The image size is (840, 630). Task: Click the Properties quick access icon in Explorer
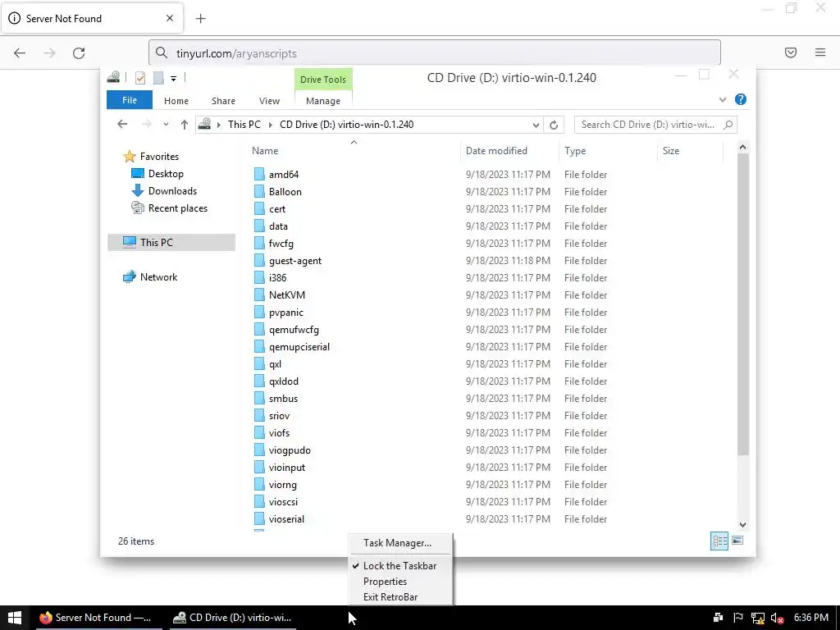pos(140,78)
